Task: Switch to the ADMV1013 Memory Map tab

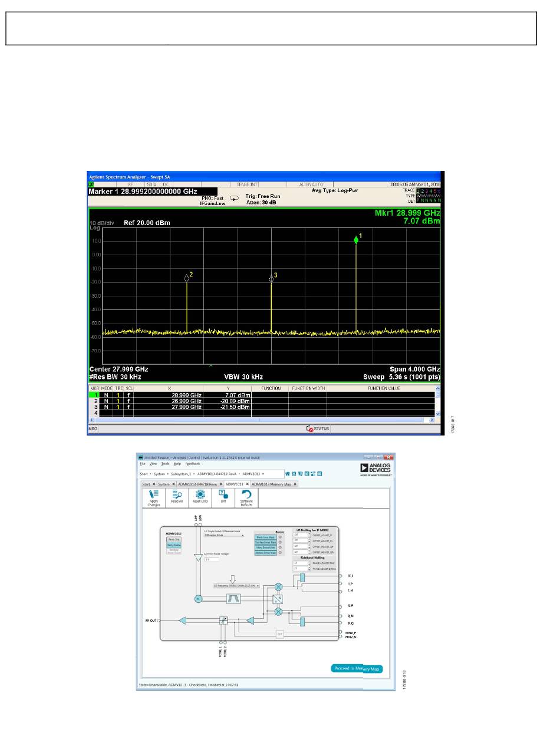Action: click(274, 484)
